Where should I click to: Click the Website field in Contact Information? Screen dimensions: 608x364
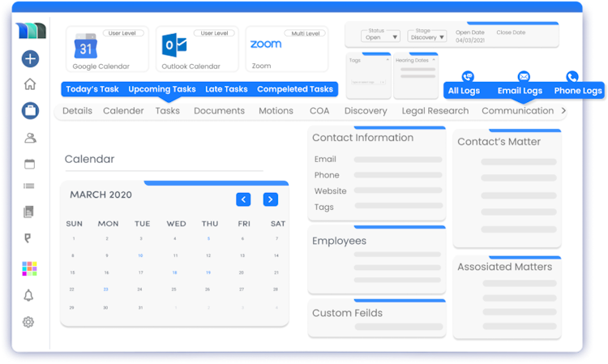[398, 191]
